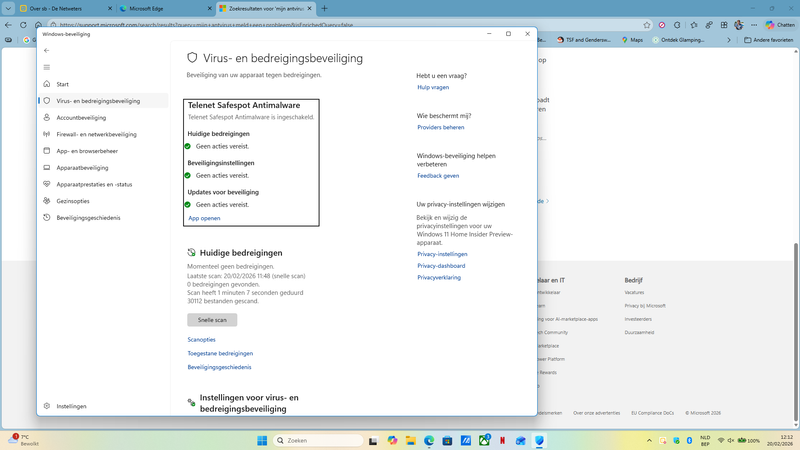Click the Beveiligingsgeschiedenis clock icon in sidebar

point(46,218)
